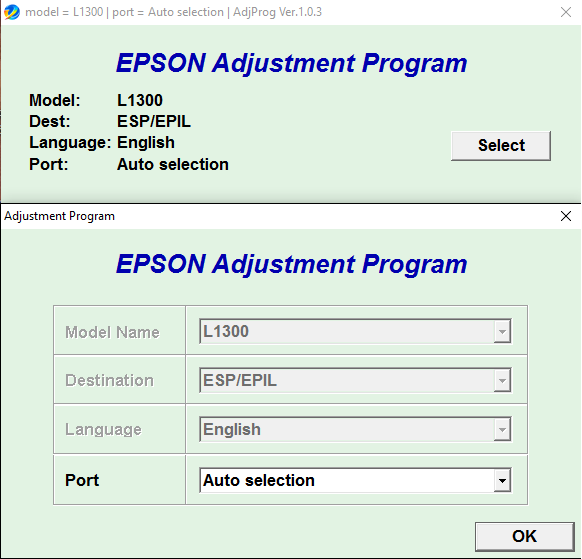Click the ESP/EPIL Destination combo box field
Image resolution: width=582 pixels, height=559 pixels.
tap(355, 380)
